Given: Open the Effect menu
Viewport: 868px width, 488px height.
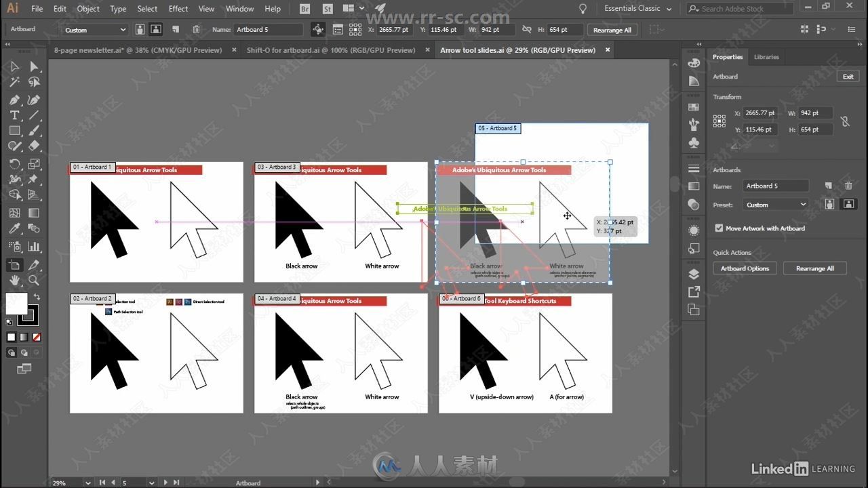Looking at the screenshot, I should pyautogui.click(x=178, y=9).
